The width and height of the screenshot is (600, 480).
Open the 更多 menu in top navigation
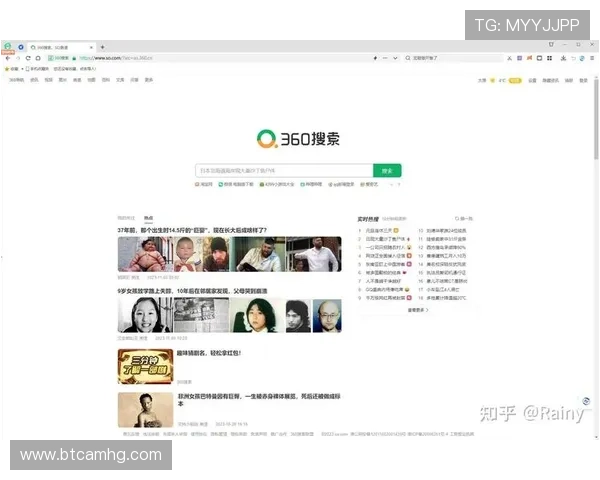(x=149, y=80)
